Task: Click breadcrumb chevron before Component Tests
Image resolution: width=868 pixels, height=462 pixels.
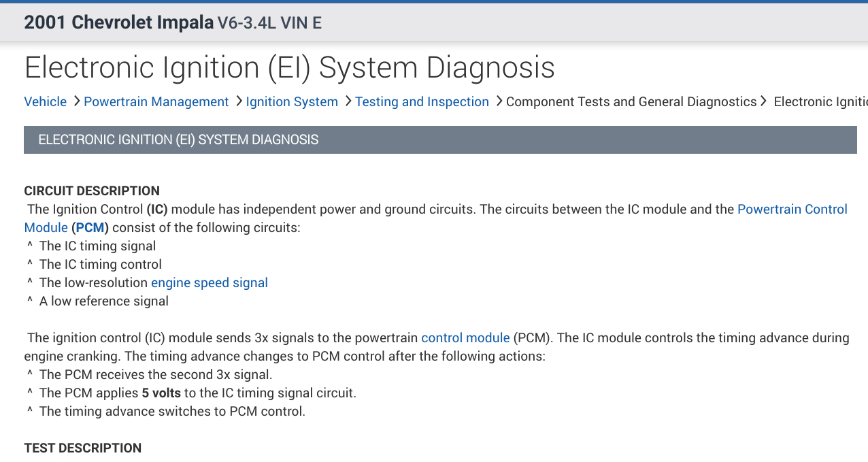Action: click(499, 101)
